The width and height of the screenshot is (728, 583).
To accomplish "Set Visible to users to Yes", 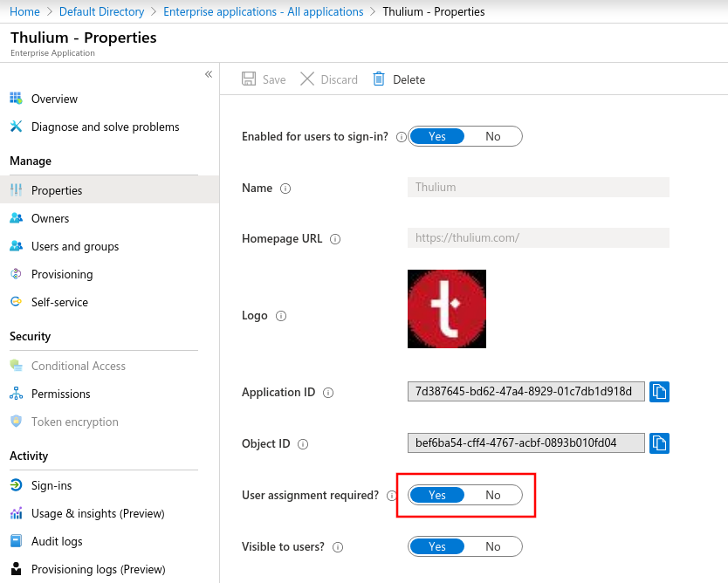I will click(437, 546).
